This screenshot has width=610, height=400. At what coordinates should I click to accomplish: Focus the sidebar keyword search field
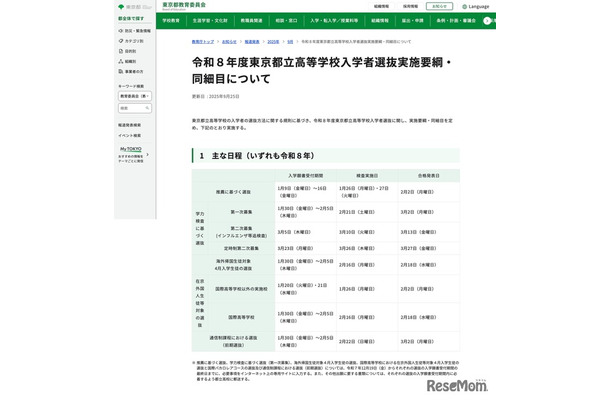pos(135,108)
